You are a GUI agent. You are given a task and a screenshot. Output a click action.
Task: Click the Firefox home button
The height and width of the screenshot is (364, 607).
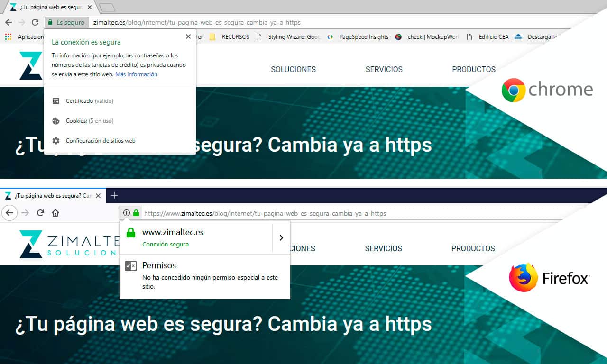(x=55, y=213)
